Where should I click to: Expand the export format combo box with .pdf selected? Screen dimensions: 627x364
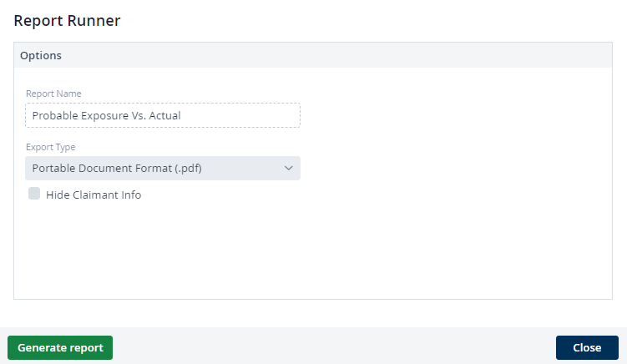(163, 168)
